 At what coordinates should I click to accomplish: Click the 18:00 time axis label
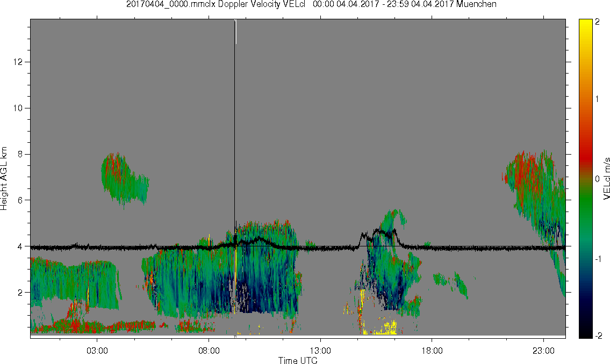[432, 351]
